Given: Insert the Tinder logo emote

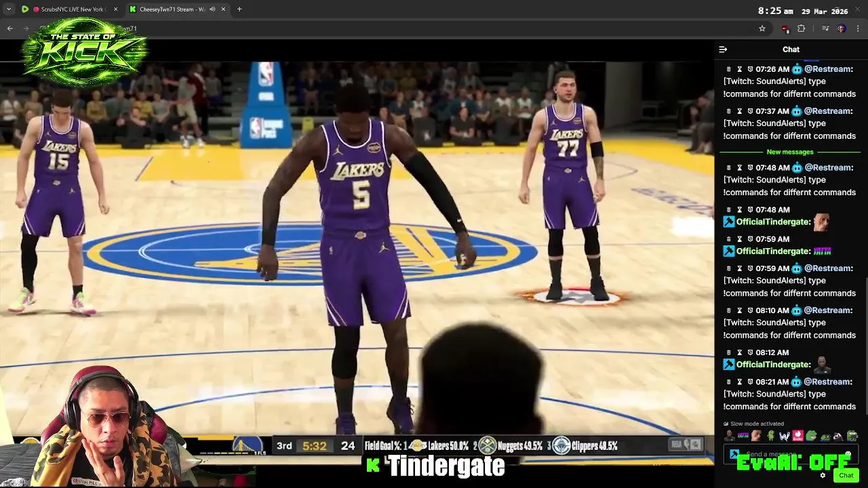Looking at the screenshot, I should [797, 436].
